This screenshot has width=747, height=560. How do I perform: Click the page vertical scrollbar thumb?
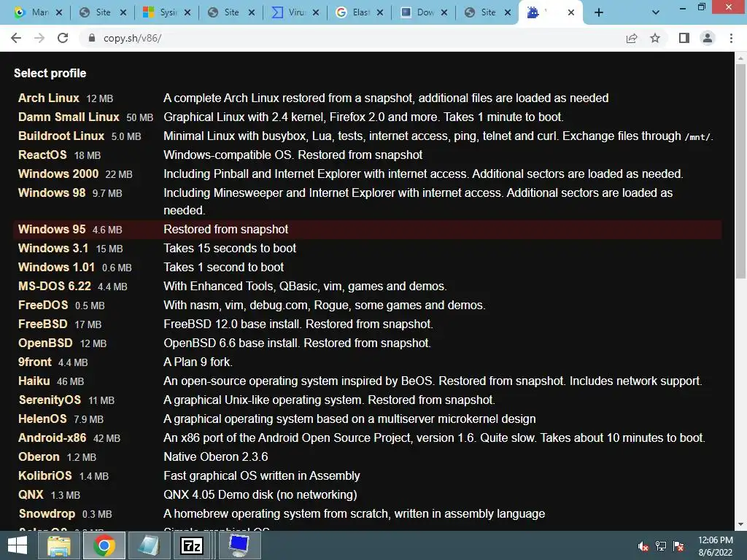coord(740,171)
